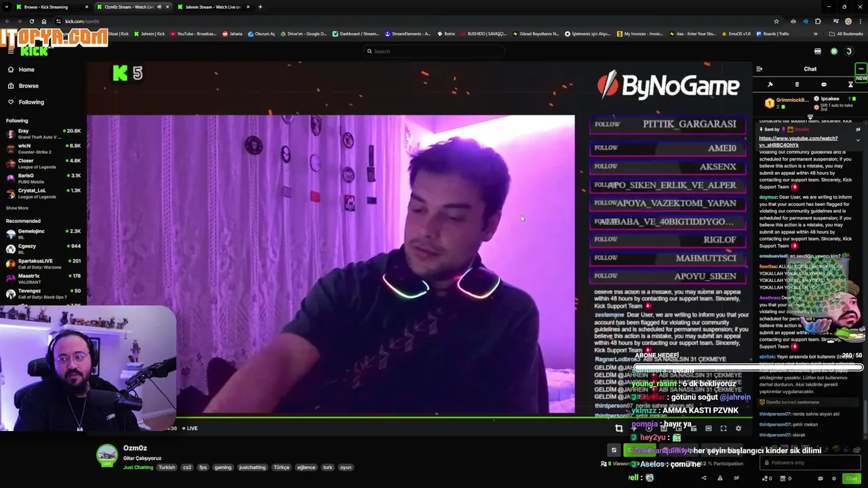The width and height of the screenshot is (868, 488).
Task: Toggle theatre mode on the video player
Action: point(709,428)
